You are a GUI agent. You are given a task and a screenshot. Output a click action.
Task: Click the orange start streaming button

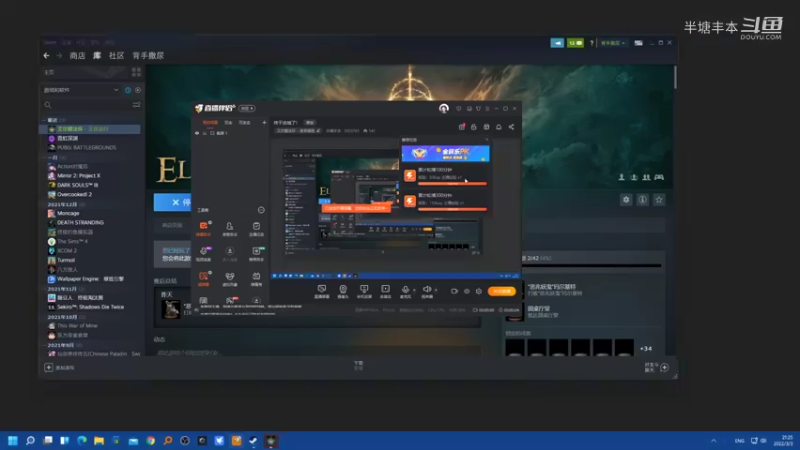(502, 291)
